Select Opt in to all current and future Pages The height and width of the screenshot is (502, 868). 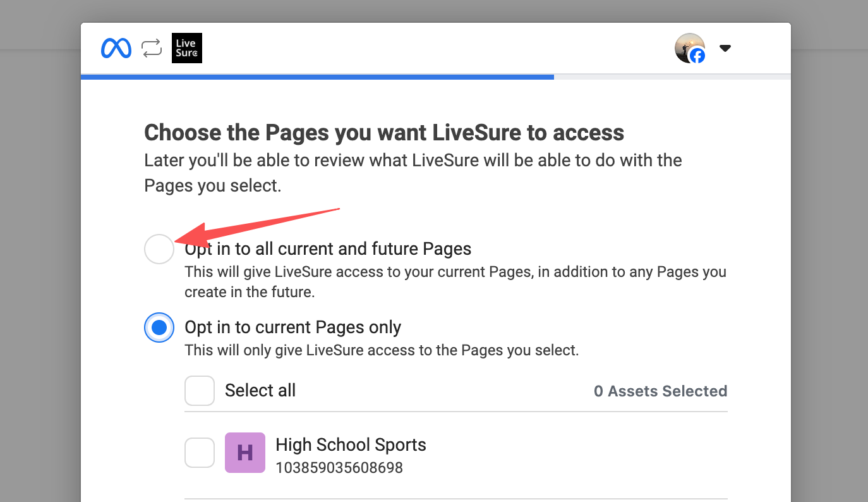[159, 249]
